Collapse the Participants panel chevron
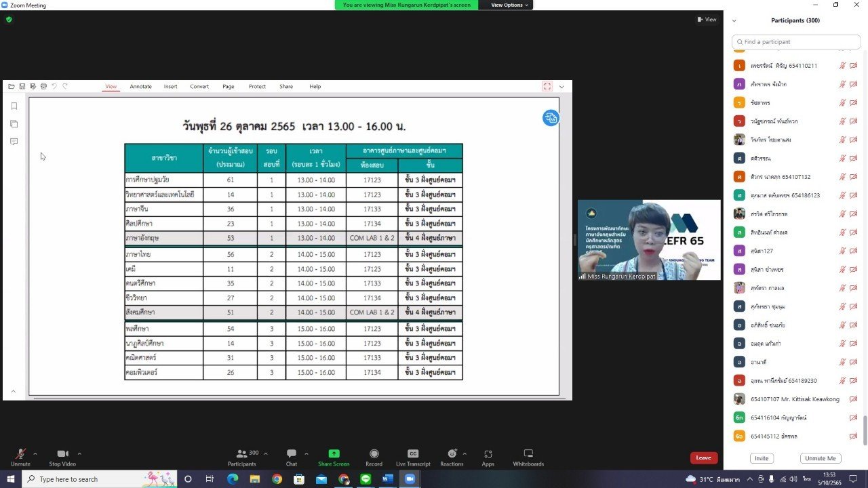This screenshot has width=868, height=488. pyautogui.click(x=734, y=21)
